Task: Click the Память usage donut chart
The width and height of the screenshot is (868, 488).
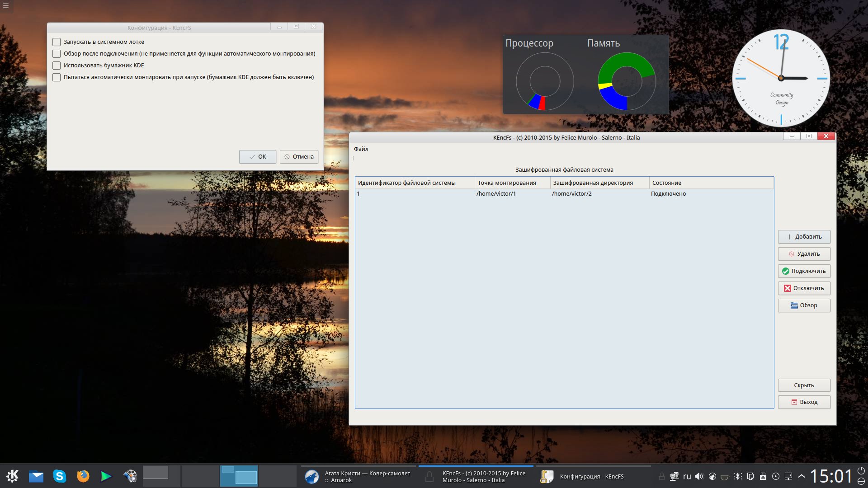Action: (x=626, y=81)
